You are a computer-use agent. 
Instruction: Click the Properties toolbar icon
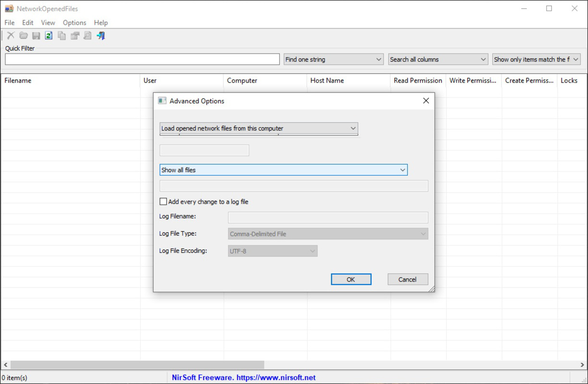pos(74,36)
